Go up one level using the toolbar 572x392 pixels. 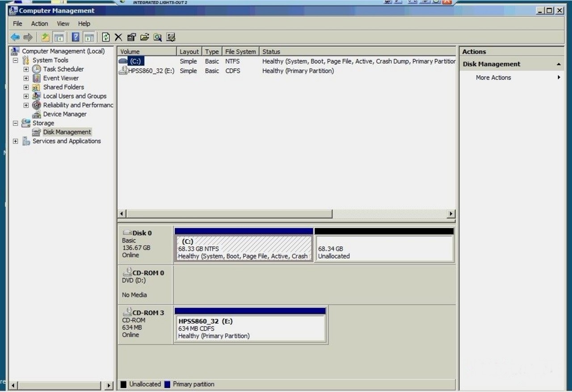[x=46, y=38]
